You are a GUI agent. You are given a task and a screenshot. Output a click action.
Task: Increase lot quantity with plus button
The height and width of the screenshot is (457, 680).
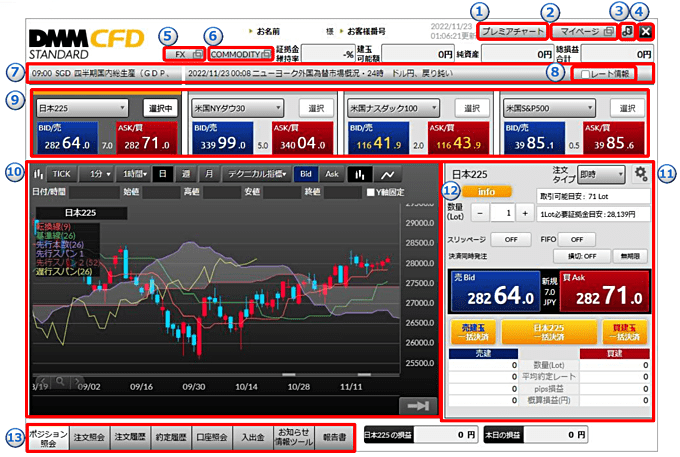[x=525, y=213]
